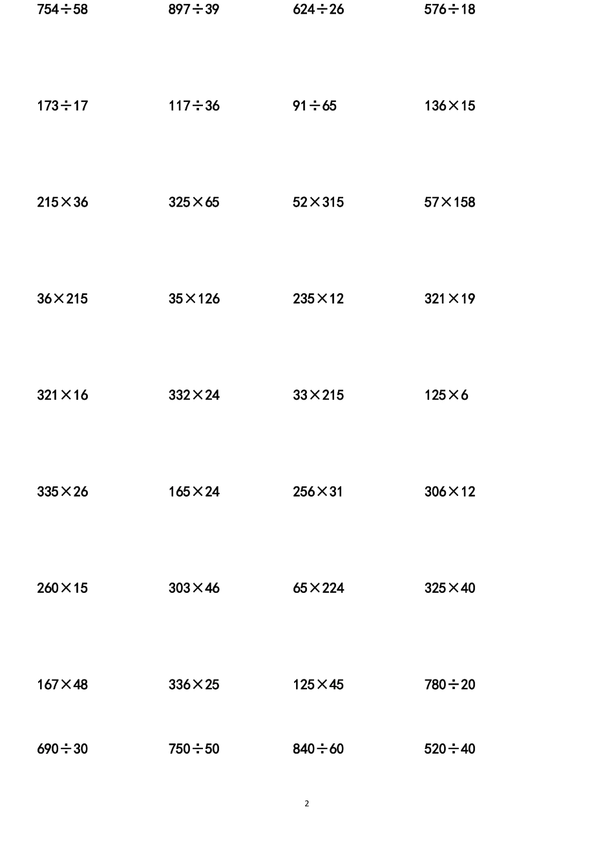Image resolution: width=614 pixels, height=868 pixels.
Task: Click the problem 65×224
Action: [x=318, y=588]
